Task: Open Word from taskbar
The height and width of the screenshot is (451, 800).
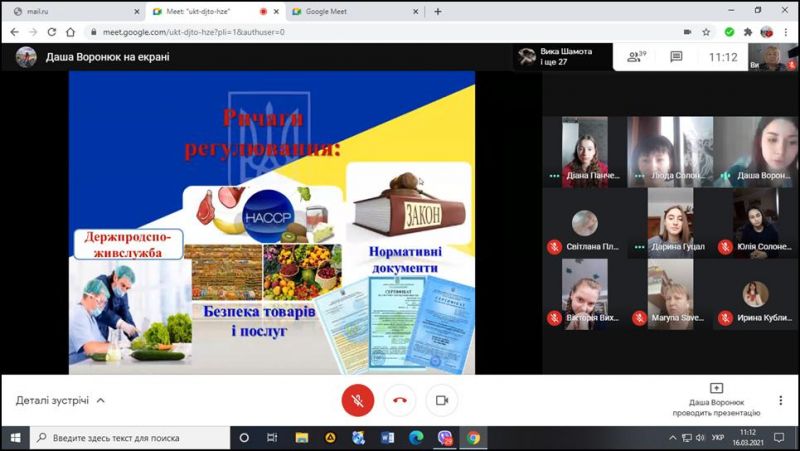Action: (x=387, y=438)
